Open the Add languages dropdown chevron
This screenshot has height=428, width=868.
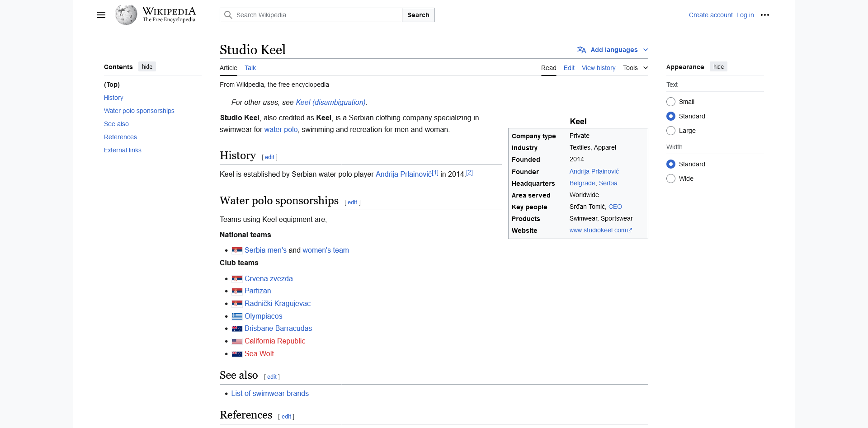(x=646, y=50)
